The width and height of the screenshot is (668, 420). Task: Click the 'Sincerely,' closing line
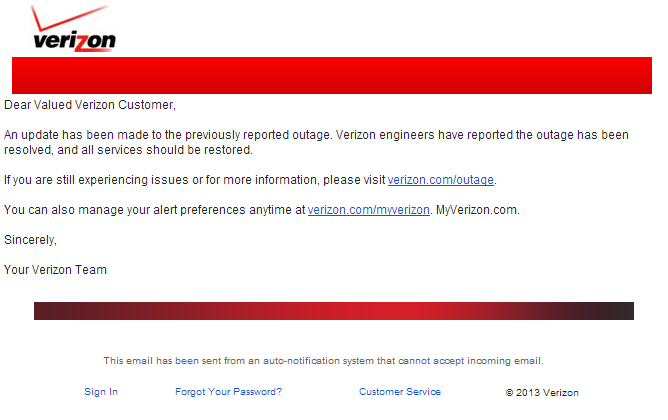point(30,240)
